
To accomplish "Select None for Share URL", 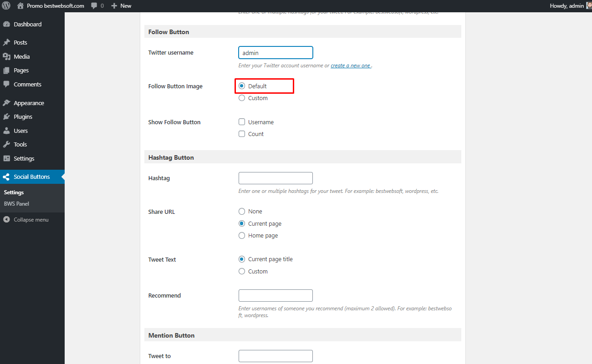I will coord(242,211).
